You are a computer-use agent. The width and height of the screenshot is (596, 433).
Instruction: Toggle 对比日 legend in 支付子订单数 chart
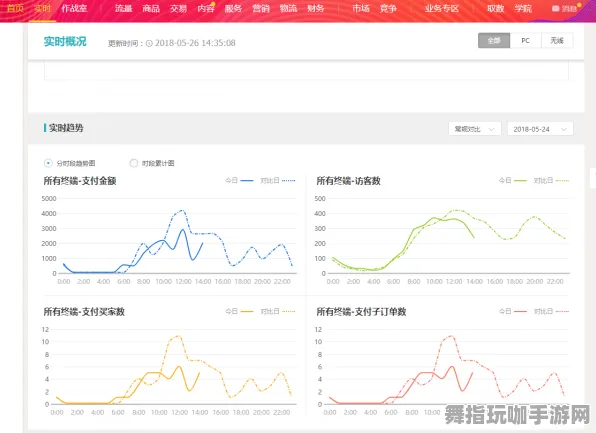pos(551,311)
